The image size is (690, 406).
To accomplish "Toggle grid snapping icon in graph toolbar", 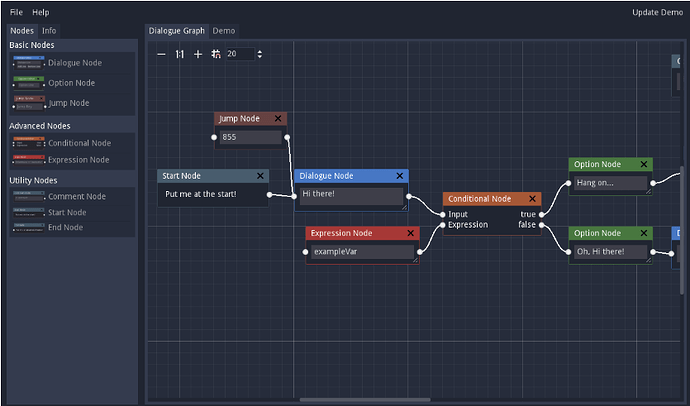I will (216, 54).
